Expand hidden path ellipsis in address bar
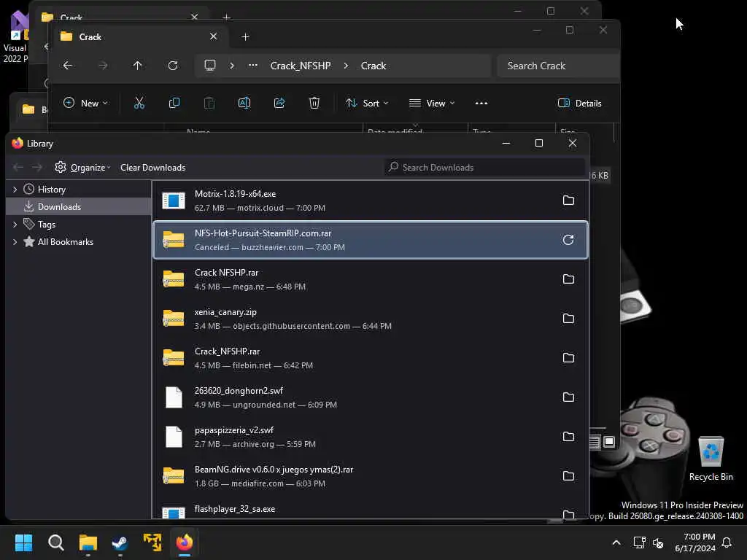 [x=253, y=66]
